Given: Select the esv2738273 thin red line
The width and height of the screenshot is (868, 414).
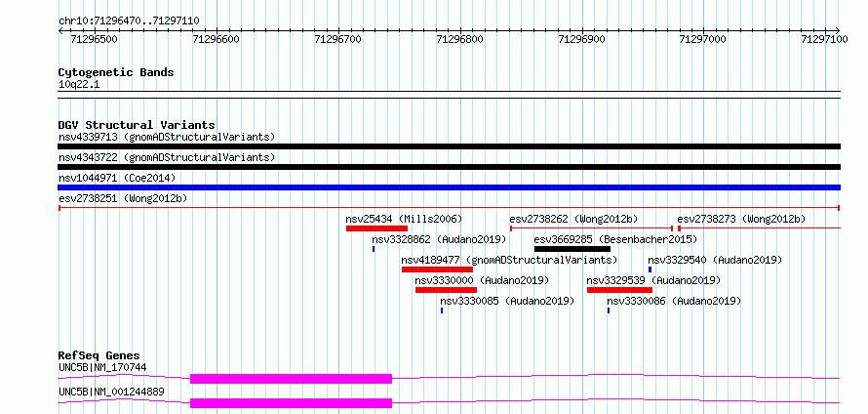Looking at the screenshot, I should pos(759,228).
